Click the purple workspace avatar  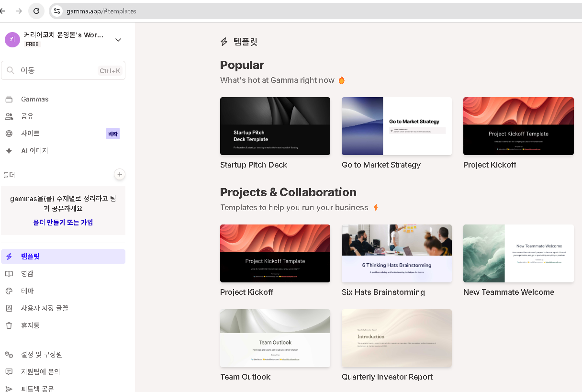coord(12,40)
